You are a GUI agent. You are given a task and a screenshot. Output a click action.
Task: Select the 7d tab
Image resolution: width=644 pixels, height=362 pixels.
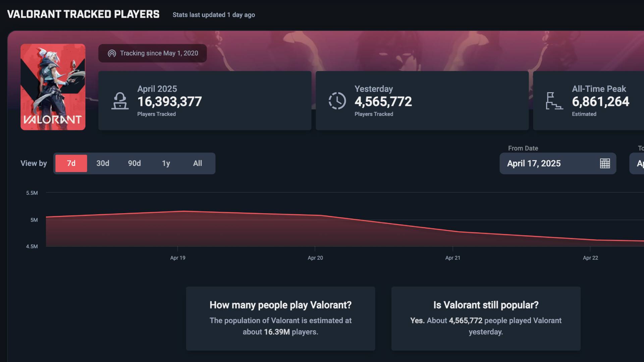coord(71,163)
